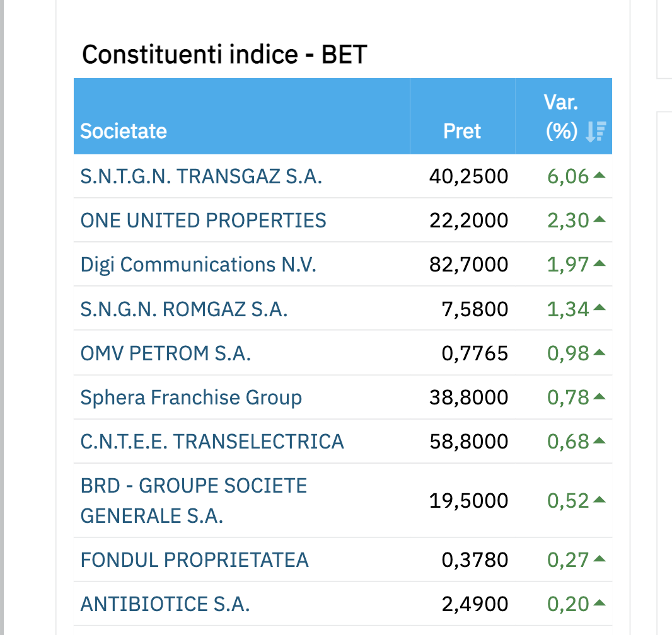Open Sphera Franchise Group link

tap(191, 398)
